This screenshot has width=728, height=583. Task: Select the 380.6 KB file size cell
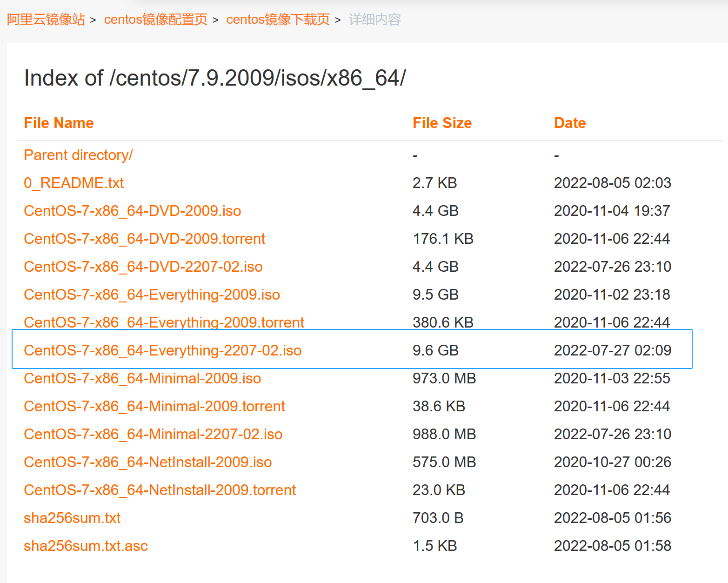tap(443, 322)
